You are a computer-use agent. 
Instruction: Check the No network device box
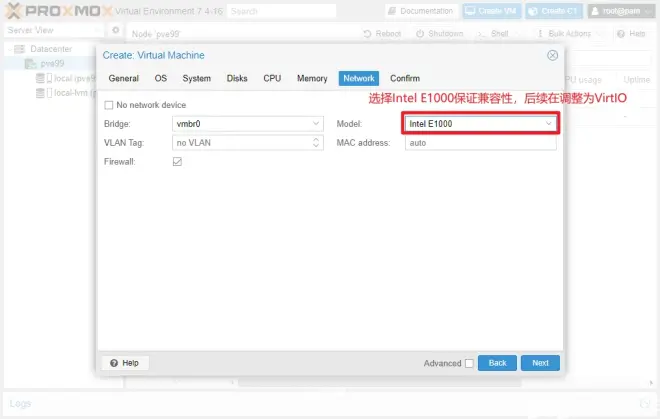pyautogui.click(x=109, y=105)
